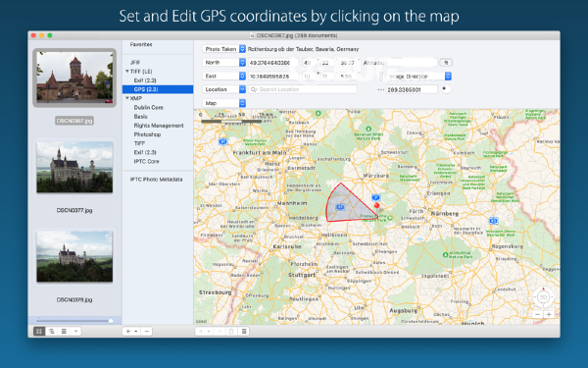
Task: Click Frankfurt am Main on the map
Action: pos(260,153)
